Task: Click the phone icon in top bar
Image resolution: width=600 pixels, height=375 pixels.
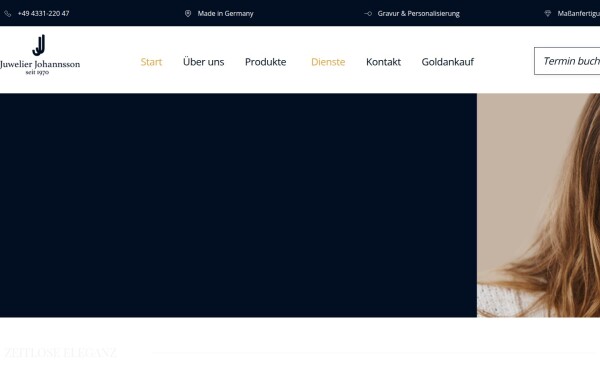Action: [x=8, y=14]
